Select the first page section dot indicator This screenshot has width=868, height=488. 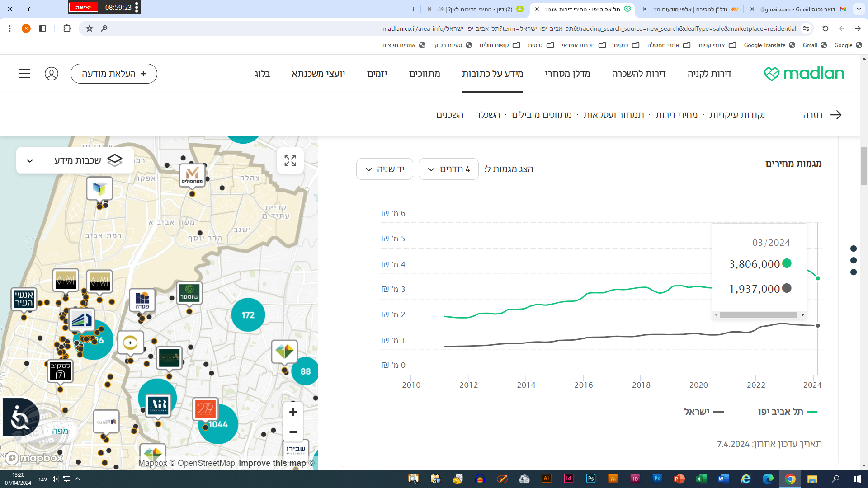(854, 249)
